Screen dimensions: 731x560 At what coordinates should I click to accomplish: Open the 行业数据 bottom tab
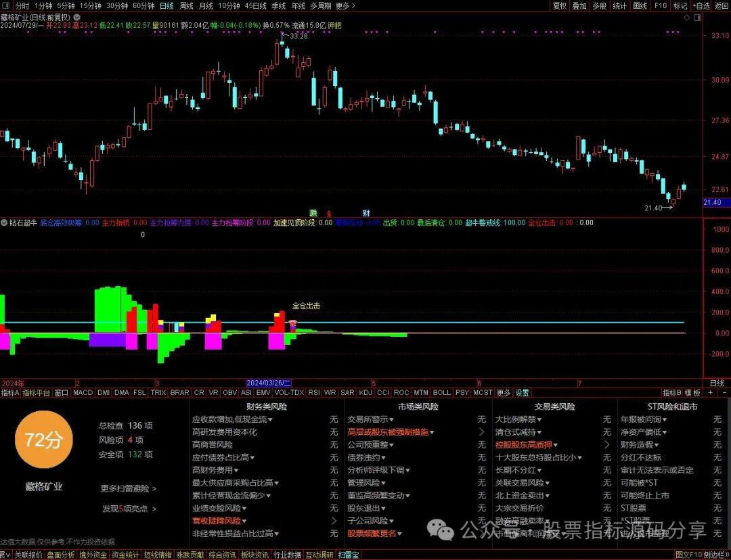(287, 555)
